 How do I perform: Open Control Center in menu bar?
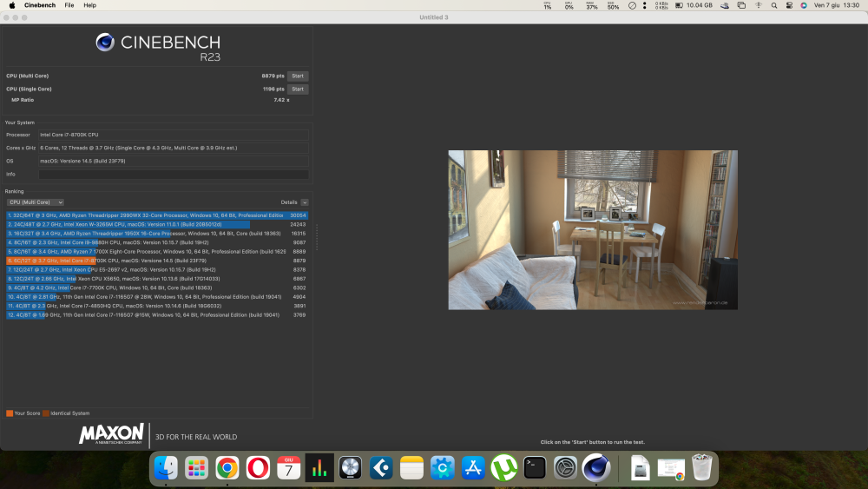pyautogui.click(x=789, y=5)
